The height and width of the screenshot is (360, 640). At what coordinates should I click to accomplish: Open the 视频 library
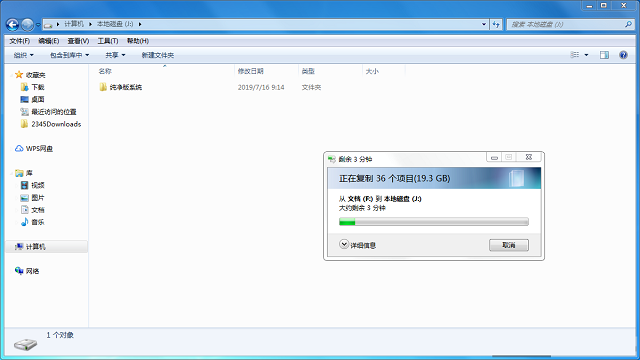(38, 185)
